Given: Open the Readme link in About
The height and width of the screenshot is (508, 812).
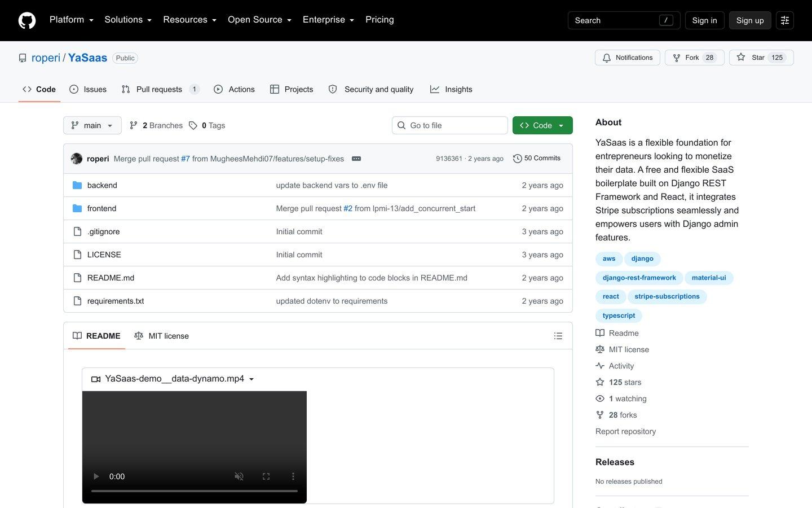Looking at the screenshot, I should [x=617, y=333].
